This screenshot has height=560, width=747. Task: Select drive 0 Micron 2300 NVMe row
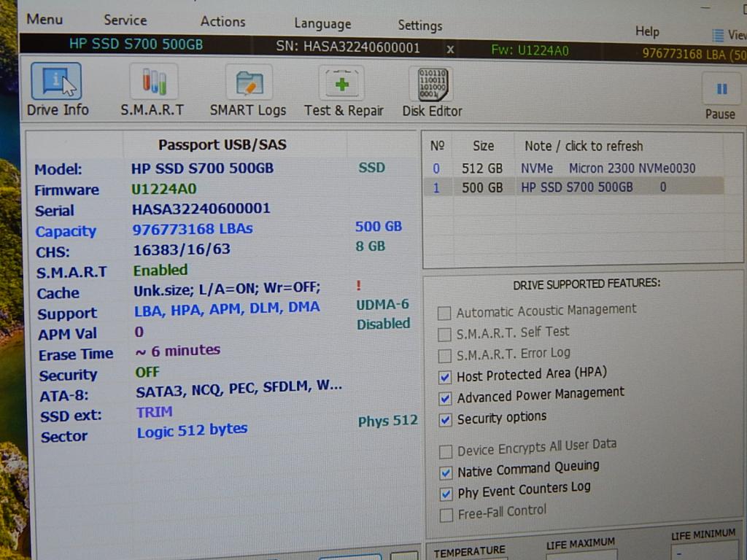click(573, 168)
